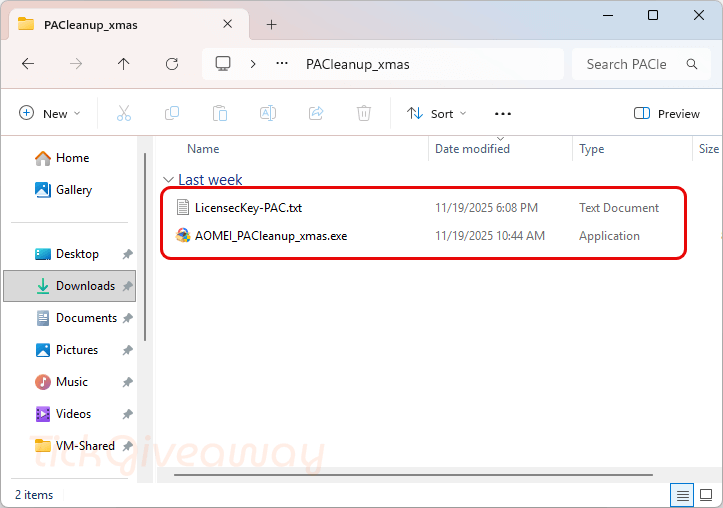Viewport: 723px width, 508px height.
Task: Go back to the previous folder
Action: pyautogui.click(x=28, y=64)
